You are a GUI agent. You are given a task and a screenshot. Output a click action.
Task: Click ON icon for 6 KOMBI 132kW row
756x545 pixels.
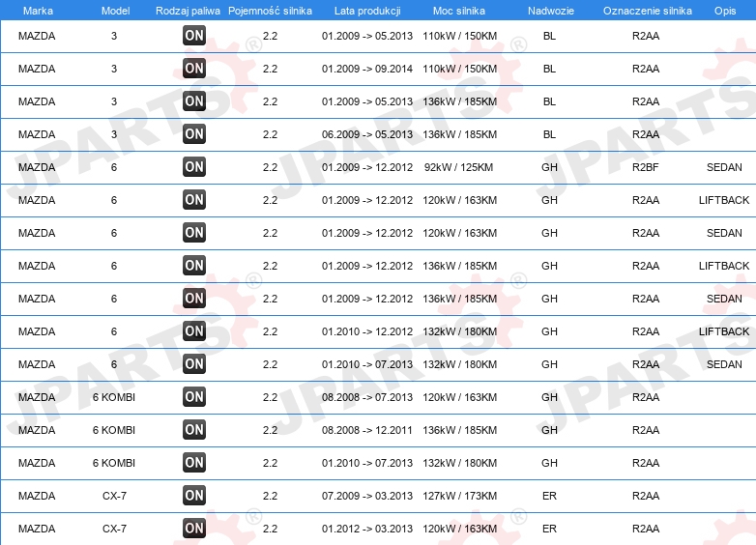coord(194,462)
